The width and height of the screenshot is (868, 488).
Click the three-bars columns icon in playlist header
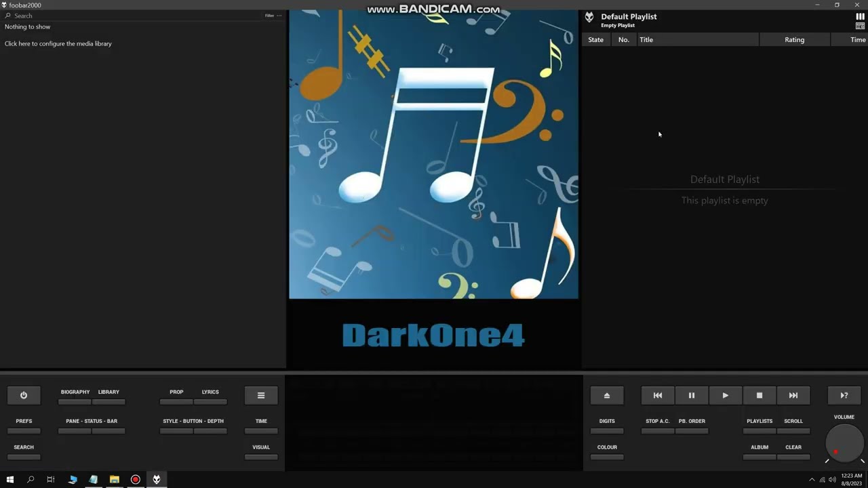860,17
